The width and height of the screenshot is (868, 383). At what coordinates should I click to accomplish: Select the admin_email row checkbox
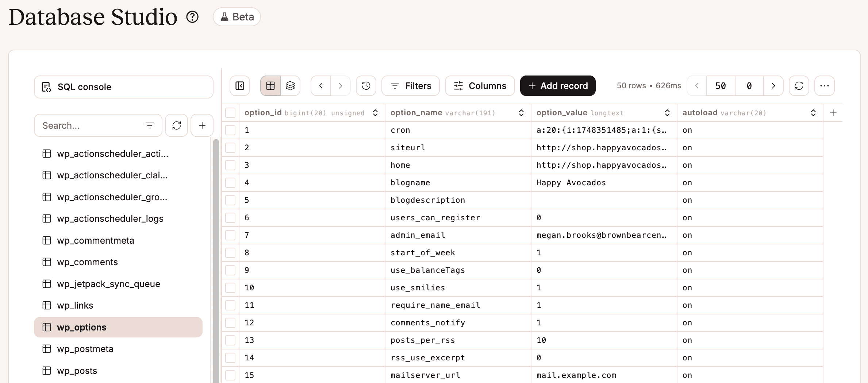pos(230,235)
